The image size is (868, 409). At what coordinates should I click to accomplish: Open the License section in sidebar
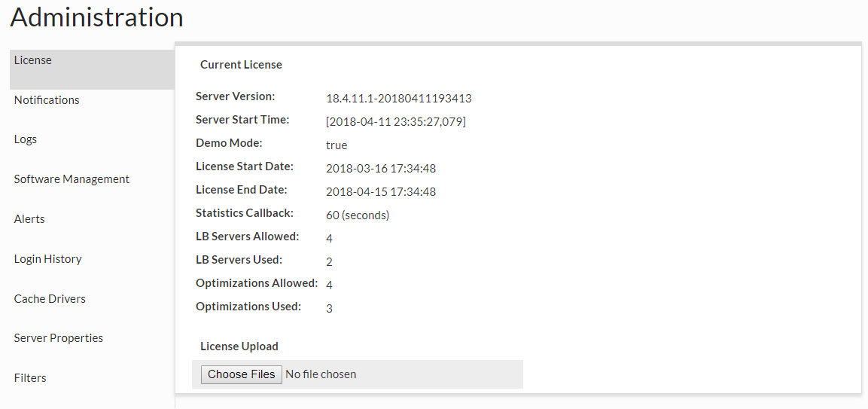33,60
